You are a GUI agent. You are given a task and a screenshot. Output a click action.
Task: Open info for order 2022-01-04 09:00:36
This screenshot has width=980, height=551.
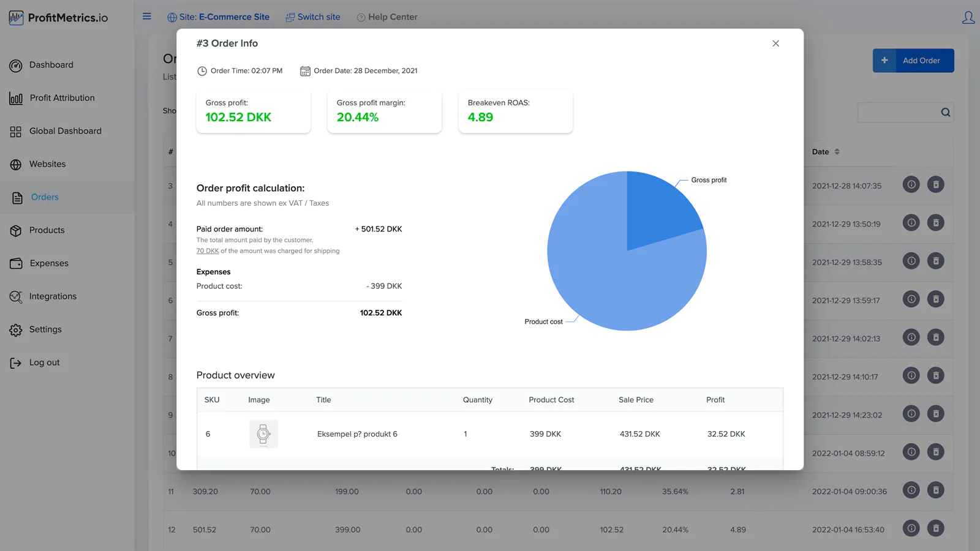[x=911, y=490]
